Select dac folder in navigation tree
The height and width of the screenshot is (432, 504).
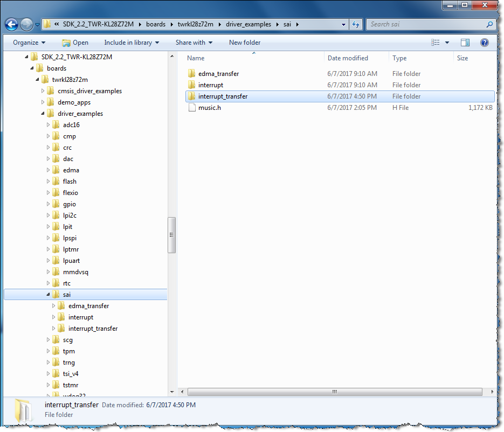(x=68, y=159)
